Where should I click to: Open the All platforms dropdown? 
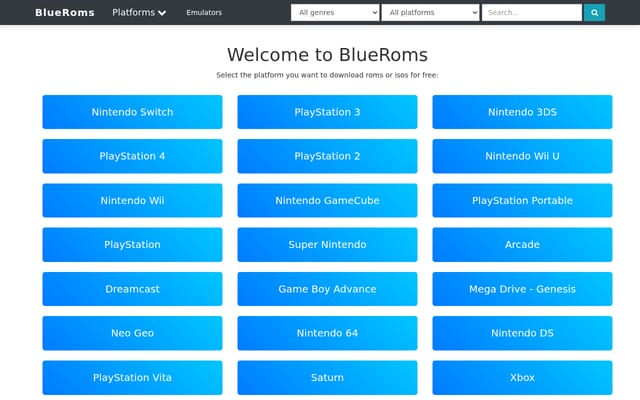coord(430,13)
